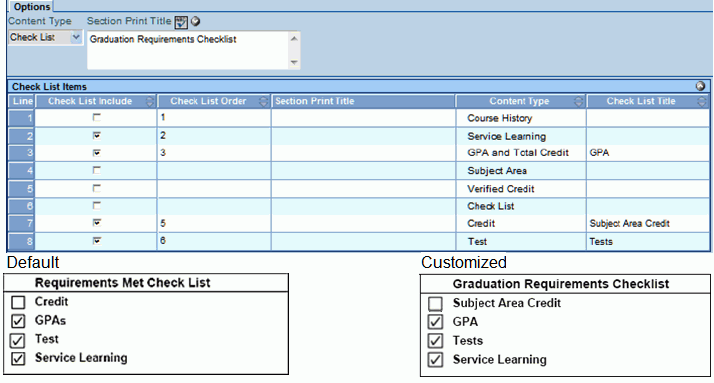Image resolution: width=714 pixels, height=383 pixels.
Task: Uncheck the include box for Service Learning
Action: pyautogui.click(x=97, y=135)
